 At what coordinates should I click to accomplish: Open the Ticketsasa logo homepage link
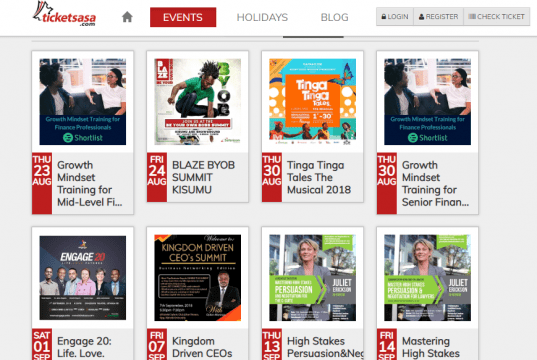coord(64,14)
